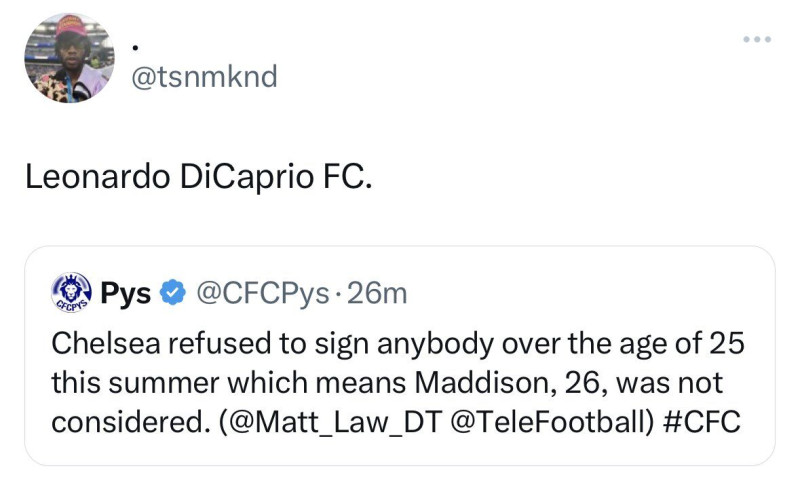800x498 pixels.
Task: Click the "Leonardo DiCaprio FC." tweet text
Action: [x=199, y=178]
